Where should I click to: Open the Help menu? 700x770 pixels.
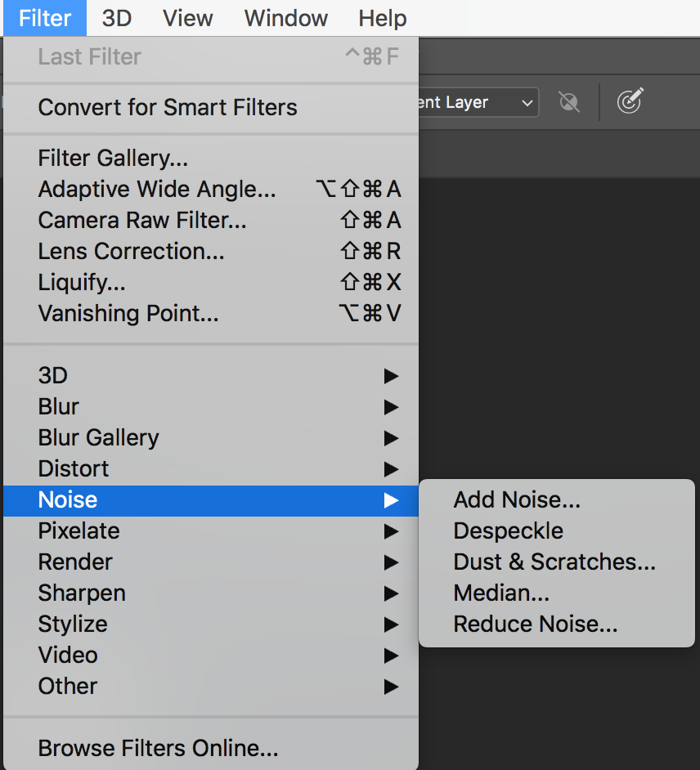[382, 18]
